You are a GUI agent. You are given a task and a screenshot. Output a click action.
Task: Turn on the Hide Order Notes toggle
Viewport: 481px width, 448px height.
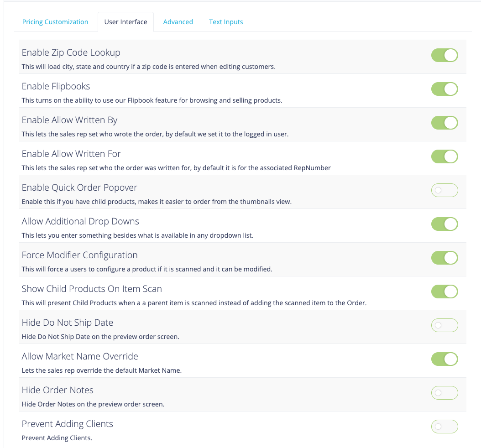444,392
